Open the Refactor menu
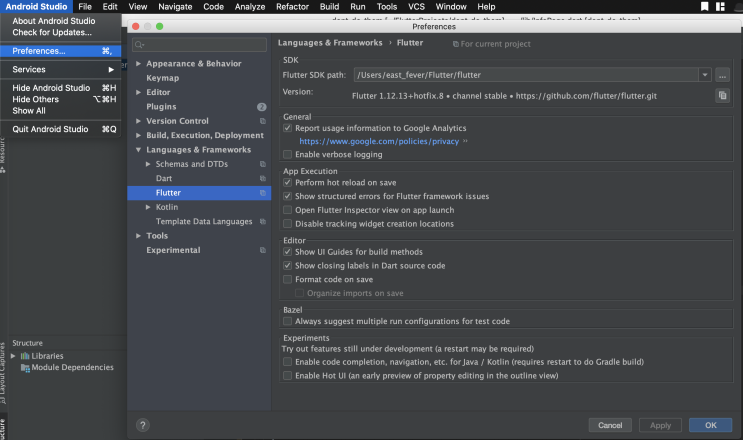 (x=292, y=7)
